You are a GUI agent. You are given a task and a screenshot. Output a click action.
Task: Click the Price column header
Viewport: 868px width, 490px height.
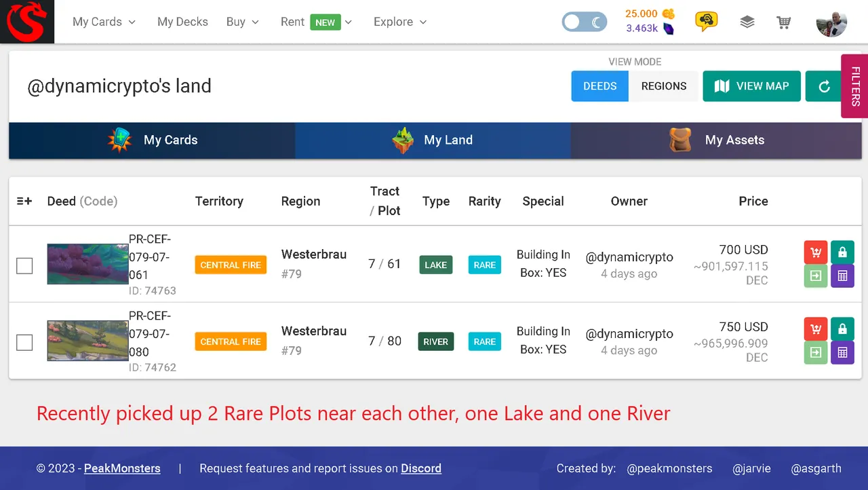[x=753, y=201]
